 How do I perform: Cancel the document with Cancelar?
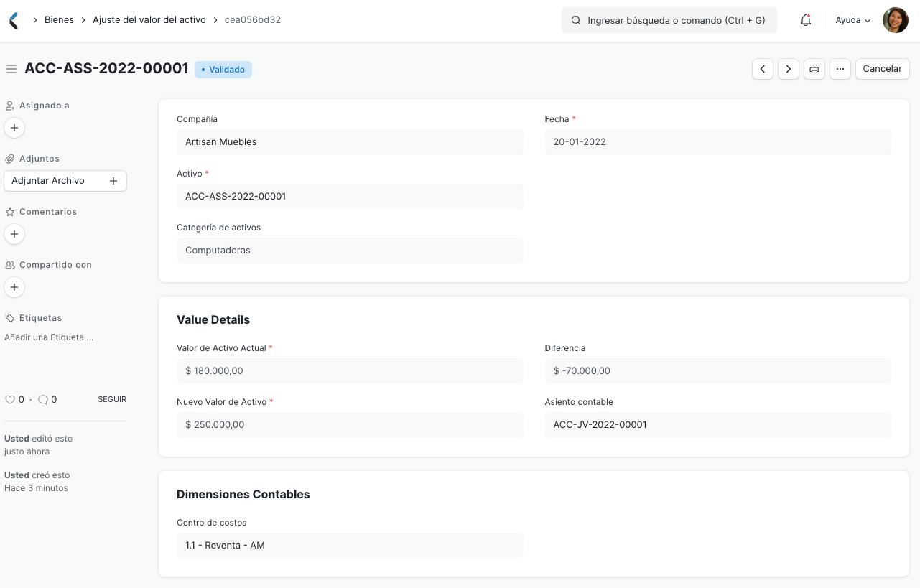[x=883, y=69]
